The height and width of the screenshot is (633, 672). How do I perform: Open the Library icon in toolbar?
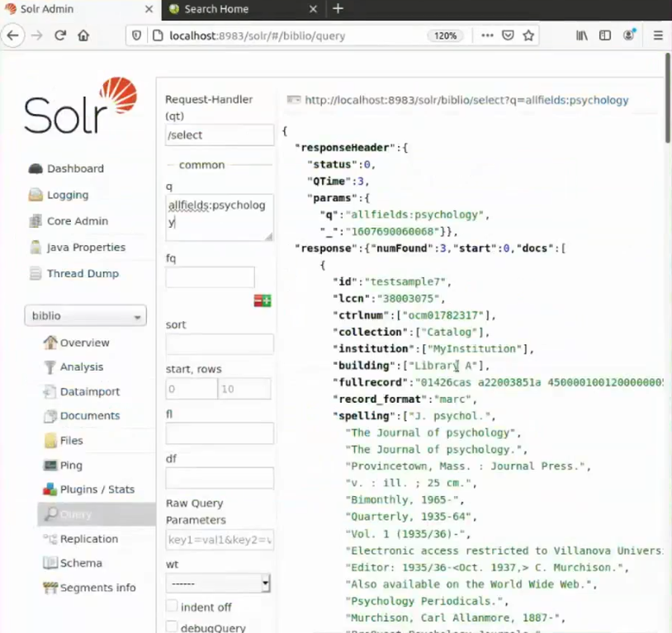[581, 35]
